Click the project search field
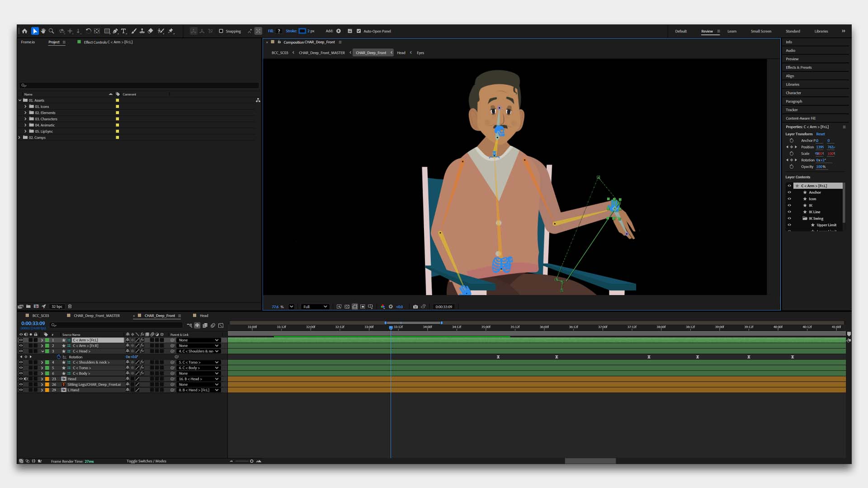This screenshot has height=488, width=868. point(139,85)
